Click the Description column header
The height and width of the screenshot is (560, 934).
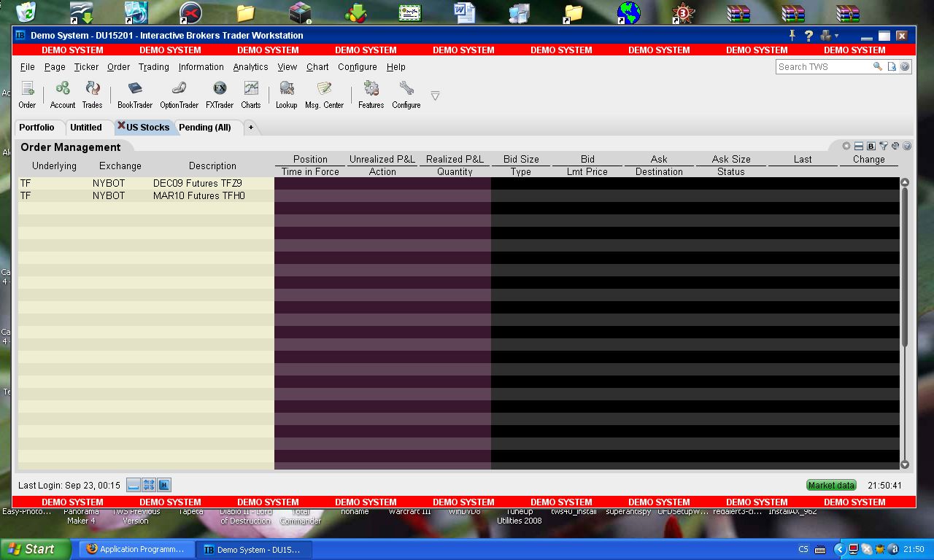click(212, 166)
